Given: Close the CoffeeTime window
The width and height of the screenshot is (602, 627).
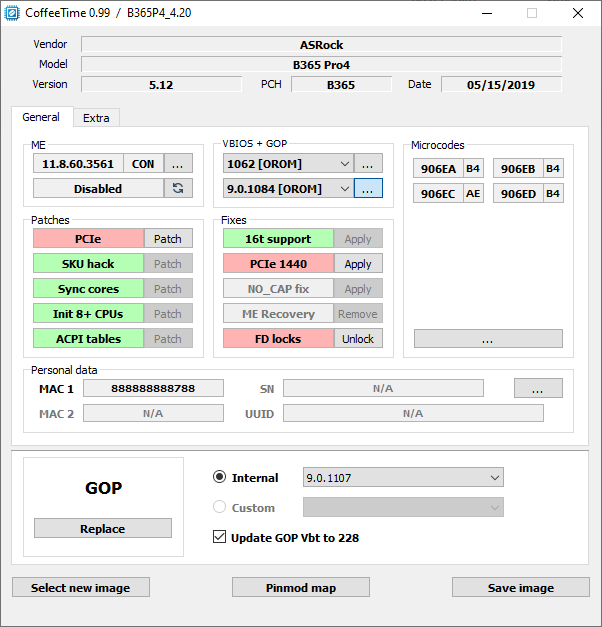Looking at the screenshot, I should pos(578,13).
